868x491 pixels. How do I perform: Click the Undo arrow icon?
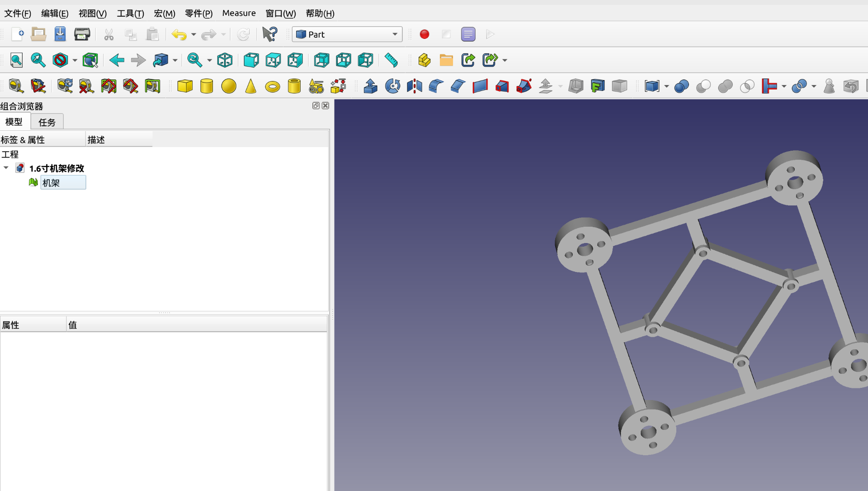point(179,34)
